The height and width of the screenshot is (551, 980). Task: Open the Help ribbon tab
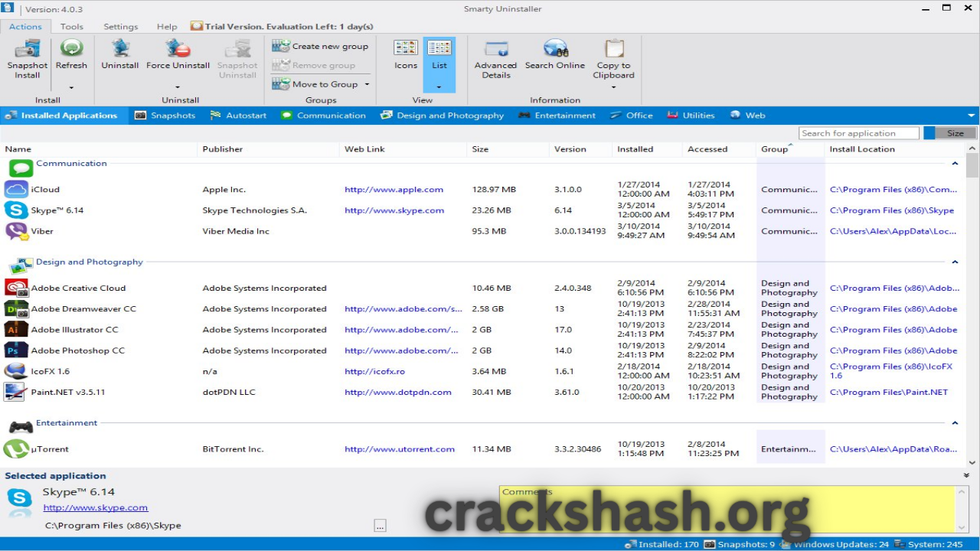point(167,26)
